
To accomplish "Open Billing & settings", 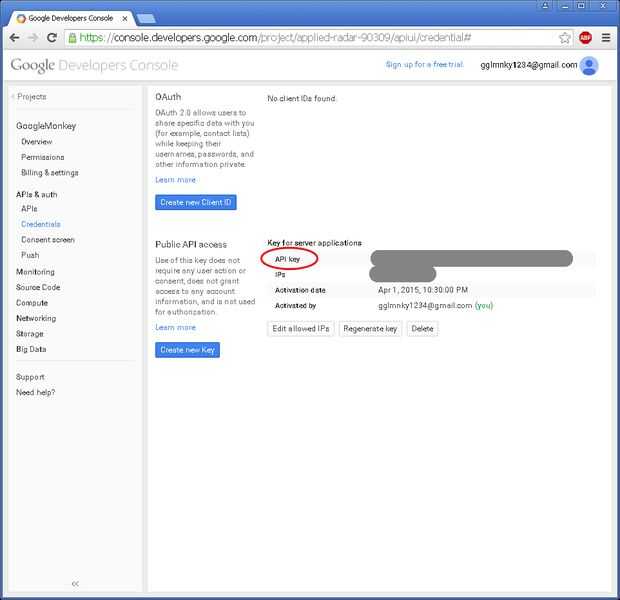I will pyautogui.click(x=50, y=172).
